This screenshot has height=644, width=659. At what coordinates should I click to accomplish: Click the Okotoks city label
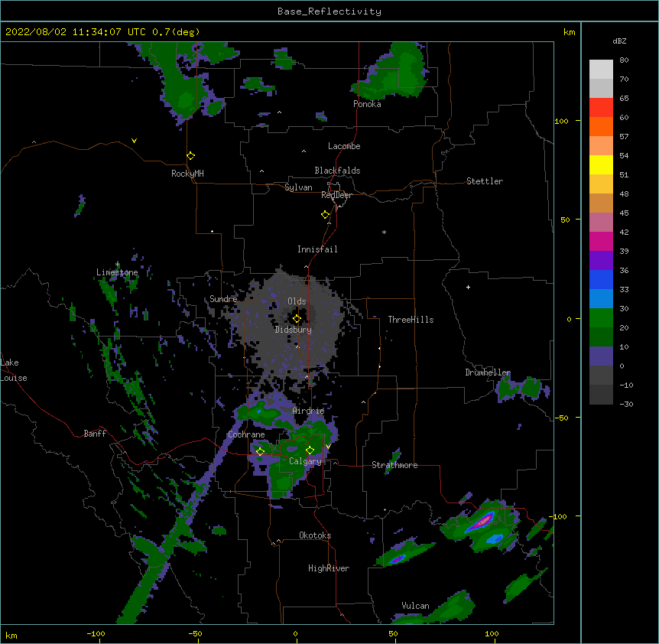pos(315,535)
